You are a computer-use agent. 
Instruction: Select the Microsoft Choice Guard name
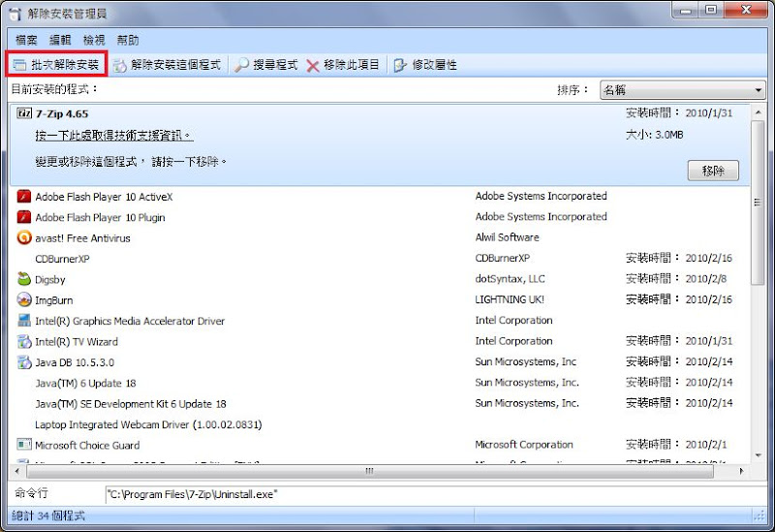coord(87,446)
